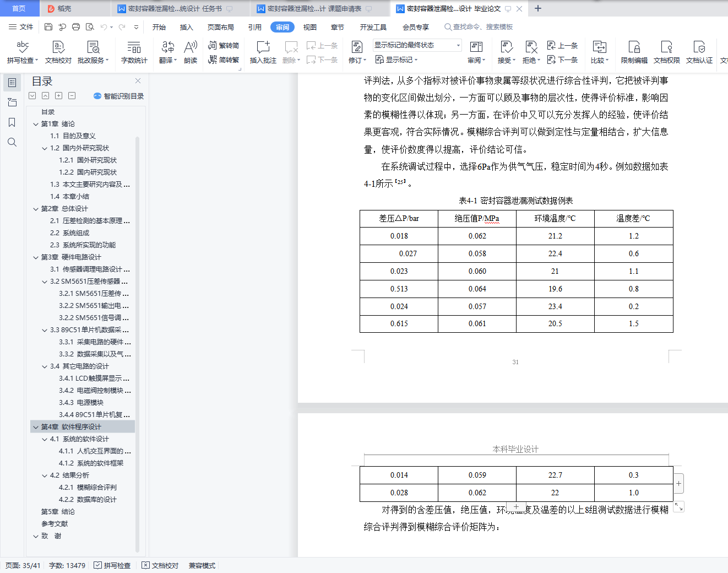Screen dimensions: 728x573
Task: Open the 审阅 pane button in ribbon
Action: click(476, 52)
